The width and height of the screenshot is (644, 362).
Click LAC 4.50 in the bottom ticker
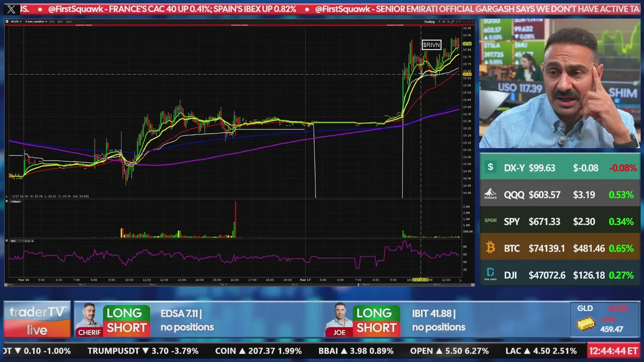coord(541,351)
